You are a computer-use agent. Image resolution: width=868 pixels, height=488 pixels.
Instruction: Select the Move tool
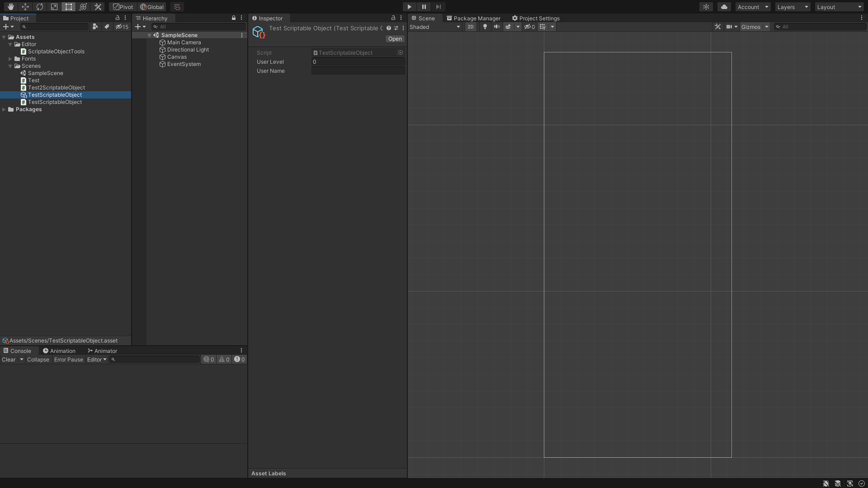[x=25, y=7]
